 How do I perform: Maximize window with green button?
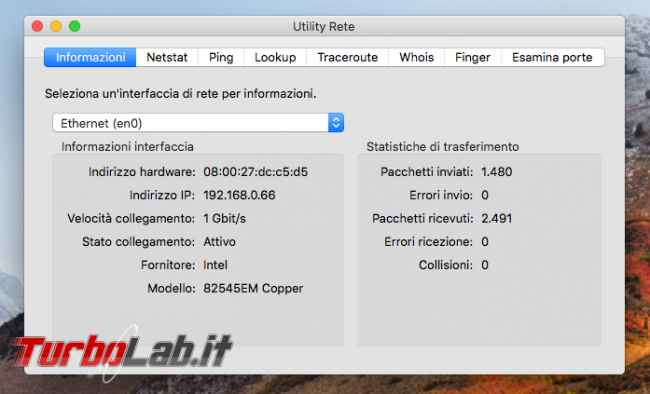pos(75,26)
